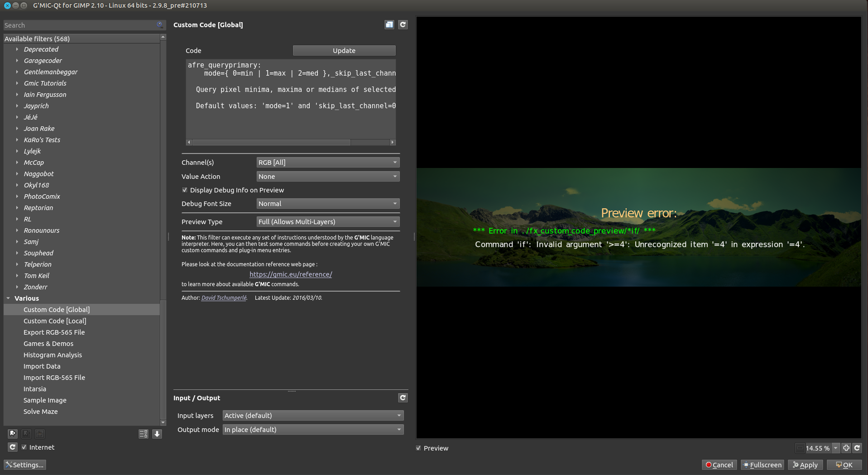868x475 pixels.
Task: Click the magnifier icon in Search field
Action: 160,25
